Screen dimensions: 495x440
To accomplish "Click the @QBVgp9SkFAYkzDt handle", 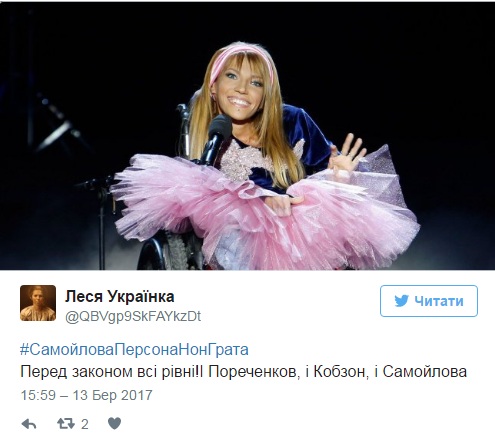I will click(133, 317).
